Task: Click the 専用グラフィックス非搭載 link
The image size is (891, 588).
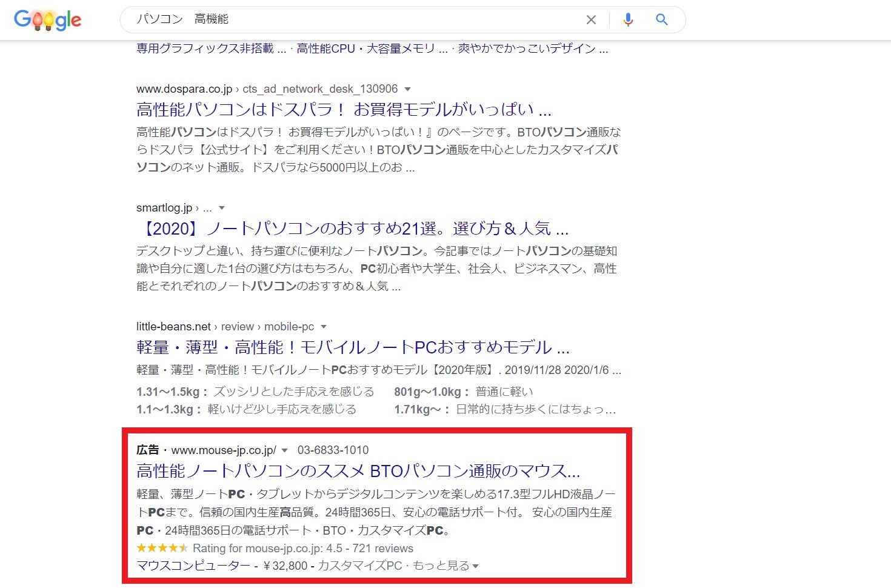Action: tap(212, 48)
